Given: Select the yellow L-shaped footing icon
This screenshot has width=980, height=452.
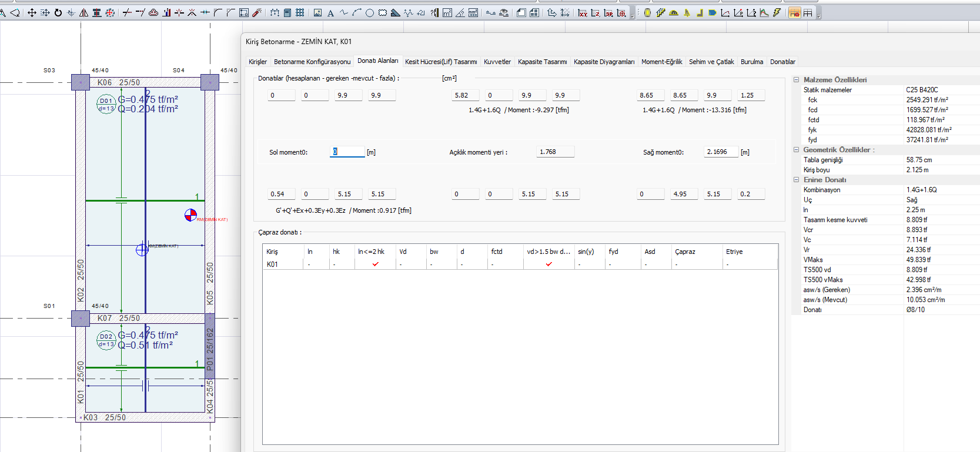Looking at the screenshot, I should tap(700, 12).
